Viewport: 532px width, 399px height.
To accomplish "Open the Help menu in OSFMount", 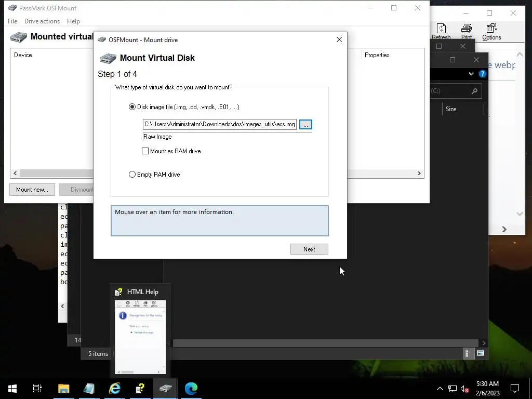I will [73, 21].
